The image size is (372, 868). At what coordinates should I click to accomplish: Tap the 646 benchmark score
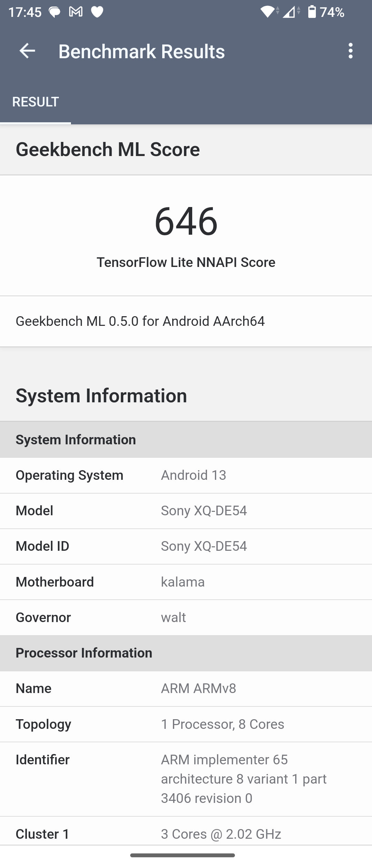tap(186, 221)
